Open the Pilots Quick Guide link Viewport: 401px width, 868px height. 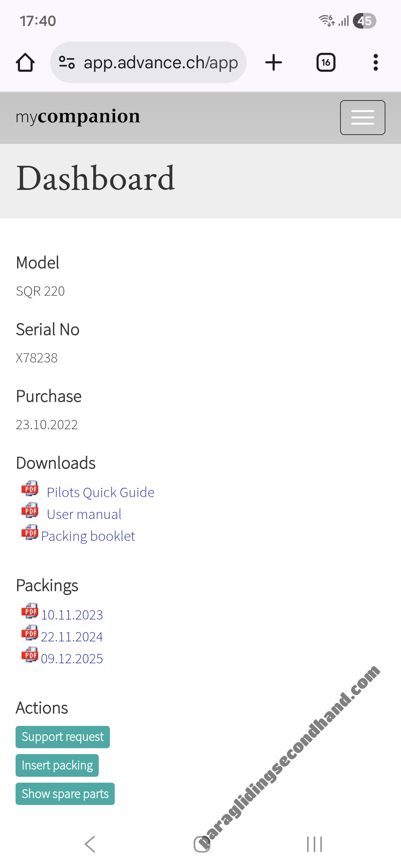point(100,492)
